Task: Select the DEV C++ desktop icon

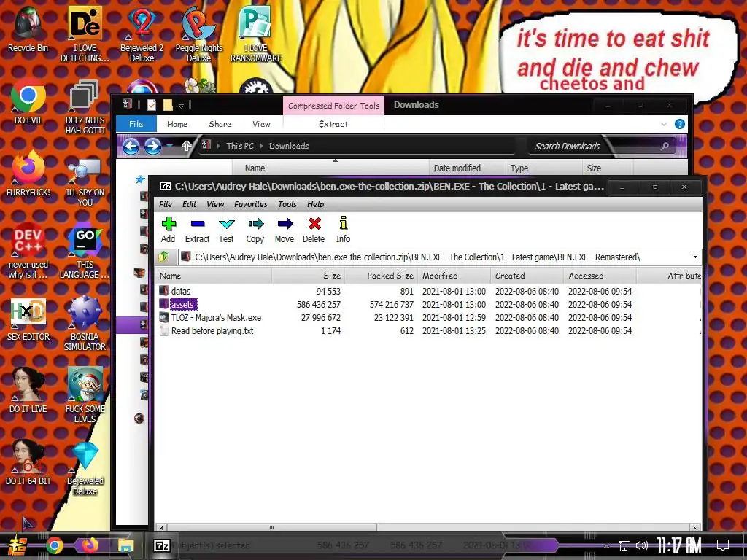Action: [28, 251]
